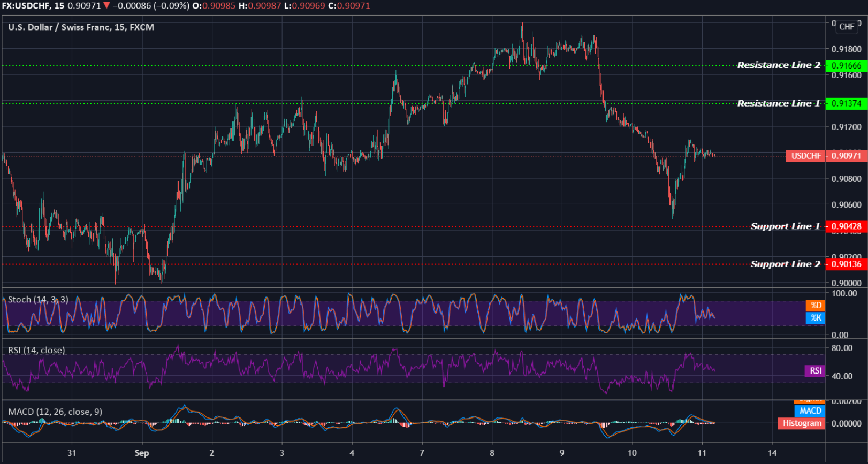Click the 0.91200 price axis value
The width and height of the screenshot is (868, 464).
click(x=846, y=127)
